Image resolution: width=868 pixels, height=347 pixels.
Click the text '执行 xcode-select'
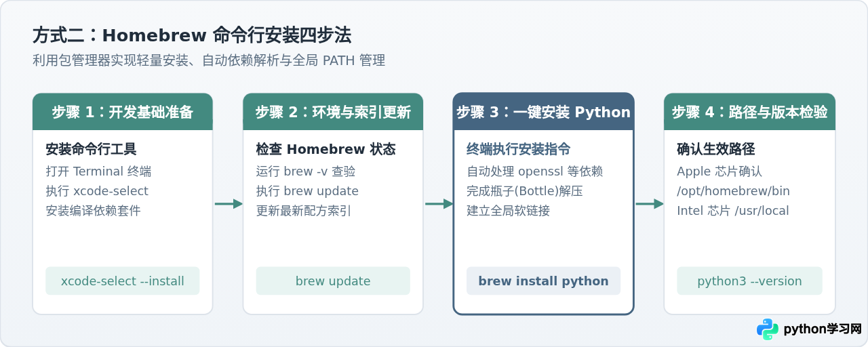(x=97, y=191)
